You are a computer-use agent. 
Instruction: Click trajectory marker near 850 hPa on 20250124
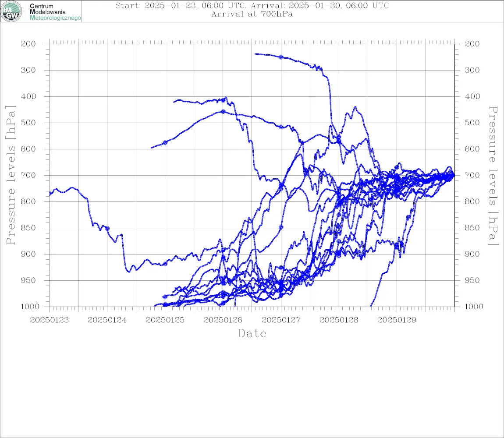click(107, 229)
